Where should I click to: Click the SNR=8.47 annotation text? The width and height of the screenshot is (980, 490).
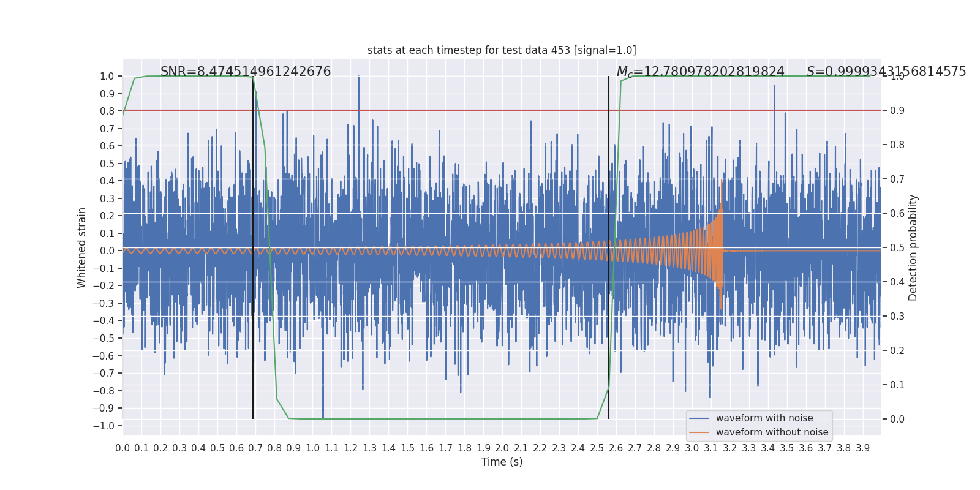click(246, 72)
